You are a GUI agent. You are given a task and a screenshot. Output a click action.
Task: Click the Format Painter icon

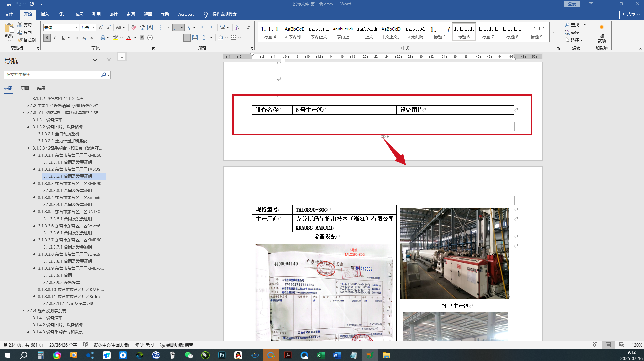pyautogui.click(x=27, y=40)
